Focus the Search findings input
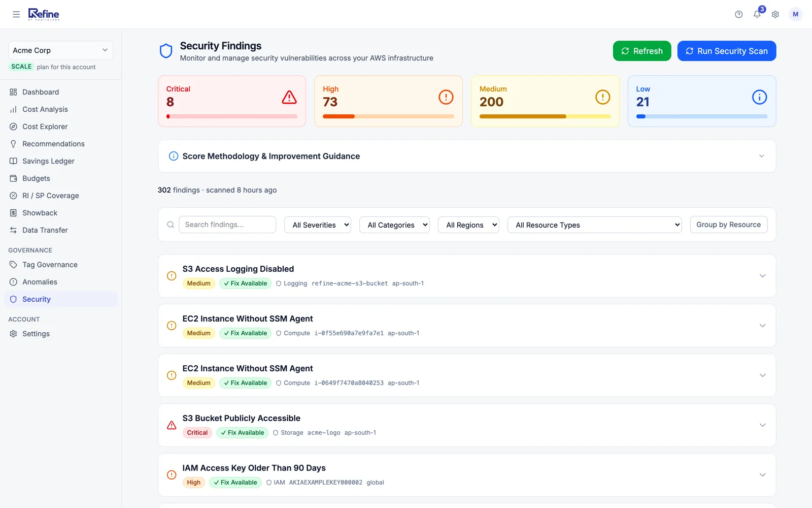The width and height of the screenshot is (812, 508). click(x=227, y=225)
